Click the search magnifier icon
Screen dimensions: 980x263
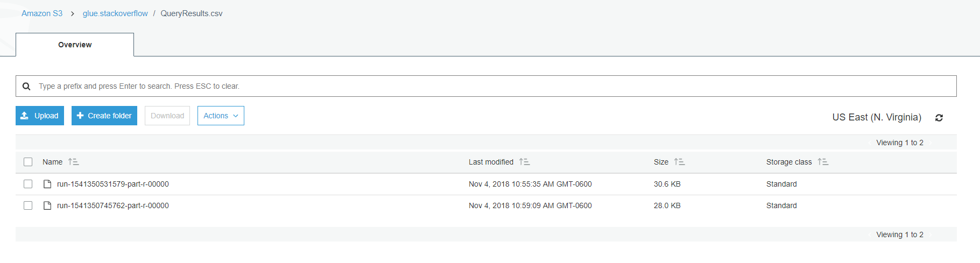pyautogui.click(x=26, y=86)
